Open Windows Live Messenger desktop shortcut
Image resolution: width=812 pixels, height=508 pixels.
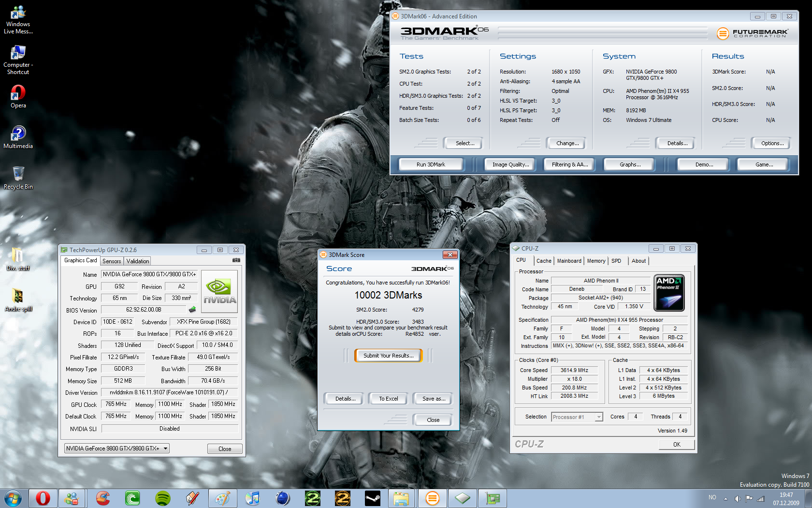click(18, 20)
